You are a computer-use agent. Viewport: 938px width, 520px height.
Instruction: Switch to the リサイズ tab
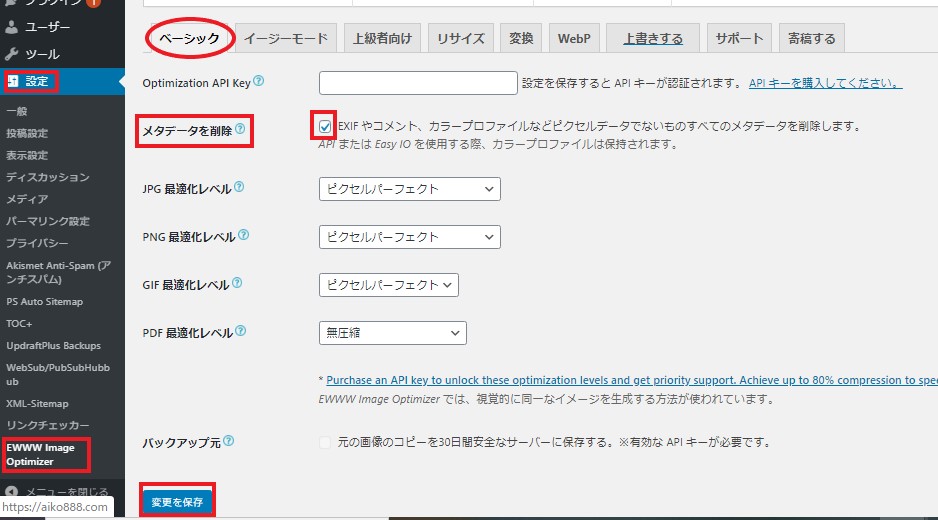click(x=461, y=38)
